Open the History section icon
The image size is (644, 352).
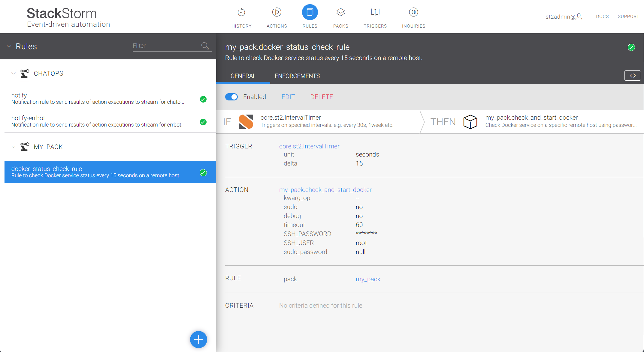click(241, 12)
